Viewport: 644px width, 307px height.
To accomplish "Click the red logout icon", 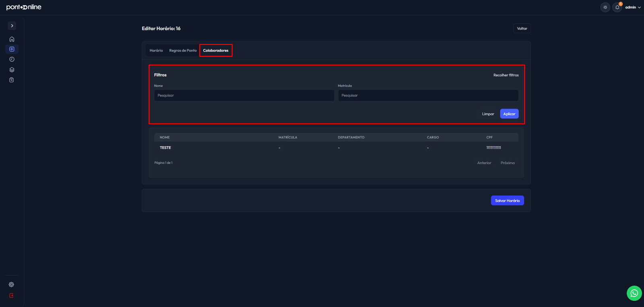I will tap(11, 295).
